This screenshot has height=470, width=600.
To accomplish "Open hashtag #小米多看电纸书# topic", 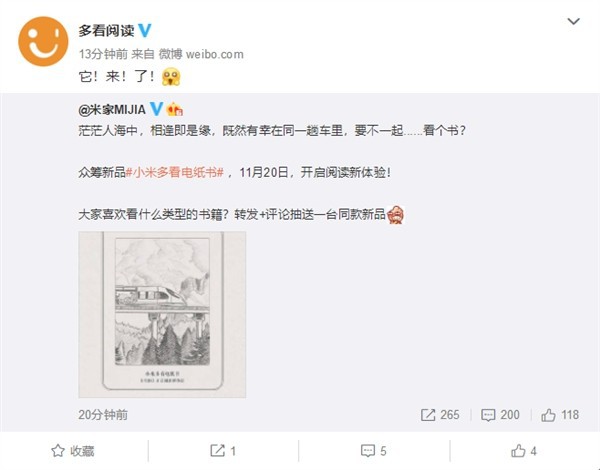I will tap(174, 173).
